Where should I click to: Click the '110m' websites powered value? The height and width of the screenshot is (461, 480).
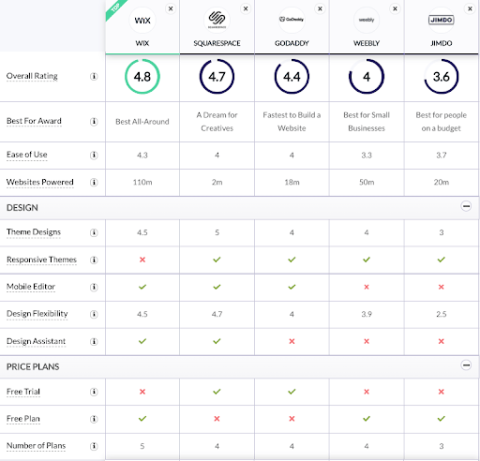tap(142, 182)
